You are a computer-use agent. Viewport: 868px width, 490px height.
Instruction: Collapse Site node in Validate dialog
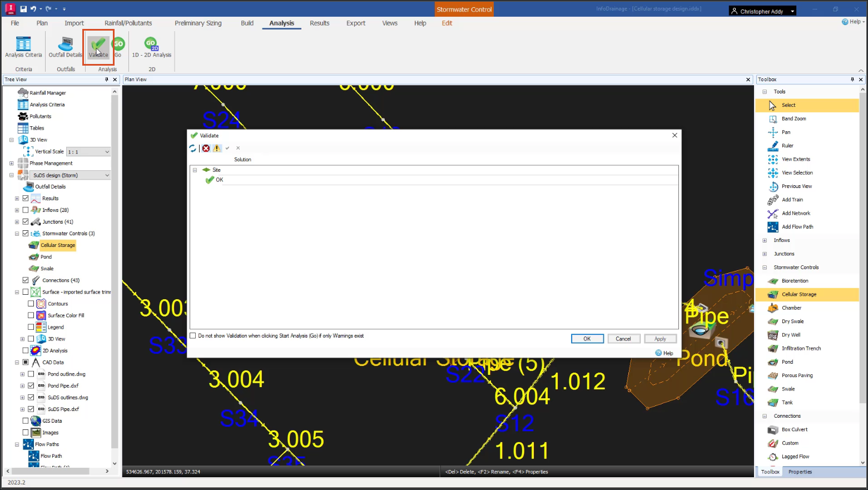coord(195,170)
